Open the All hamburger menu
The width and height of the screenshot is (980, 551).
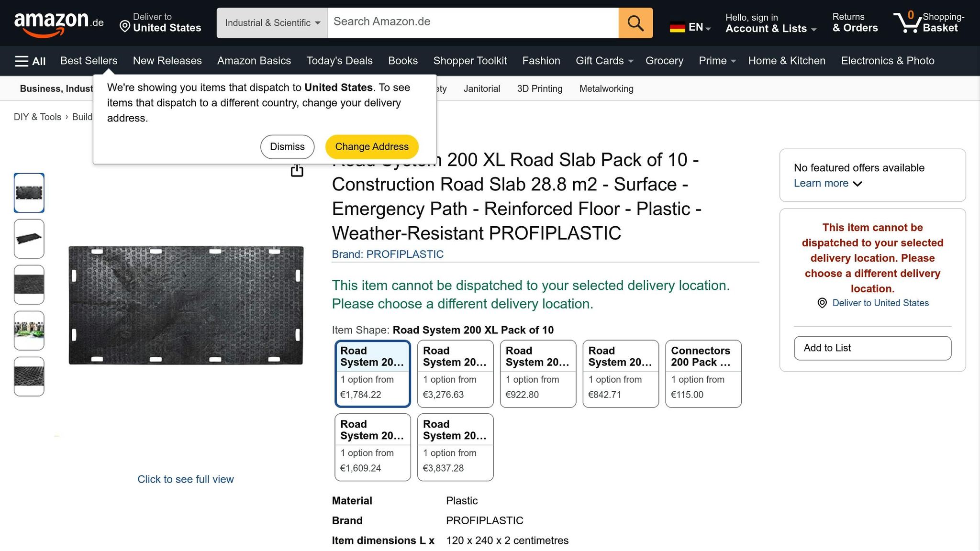click(30, 61)
